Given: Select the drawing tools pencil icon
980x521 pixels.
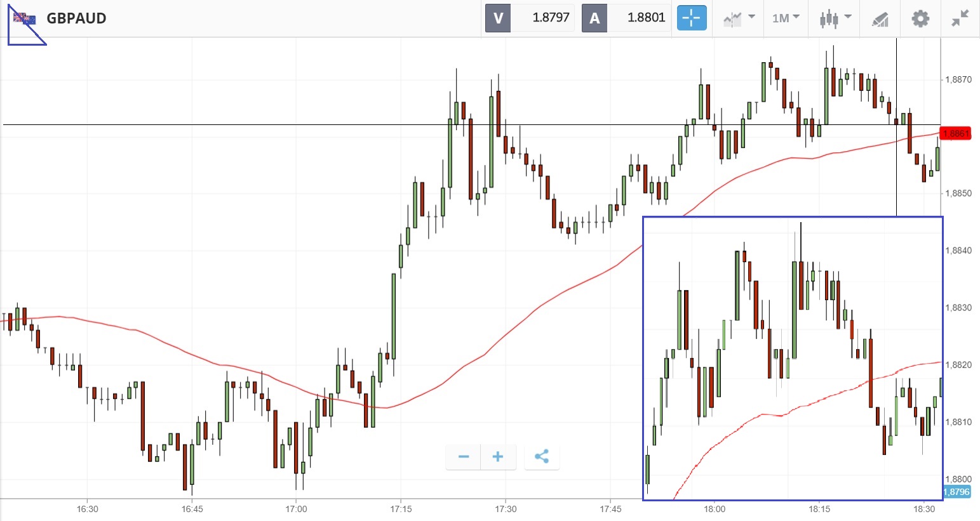Looking at the screenshot, I should point(880,18).
